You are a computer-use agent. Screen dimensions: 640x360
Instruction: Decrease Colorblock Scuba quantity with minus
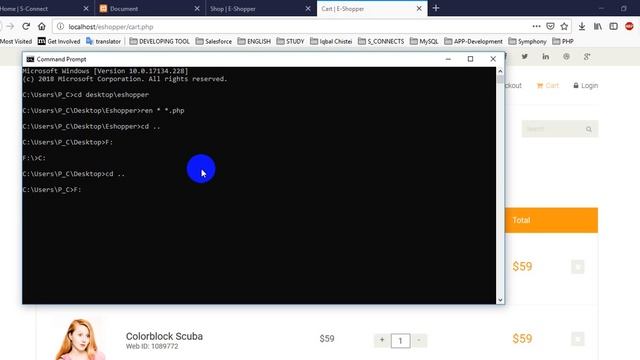point(419,340)
